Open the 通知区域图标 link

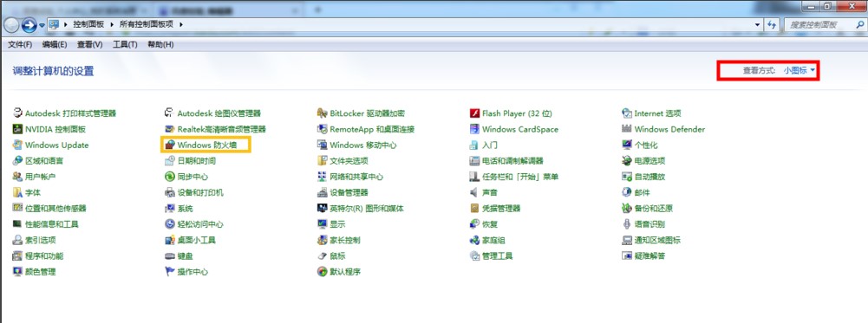click(x=657, y=240)
